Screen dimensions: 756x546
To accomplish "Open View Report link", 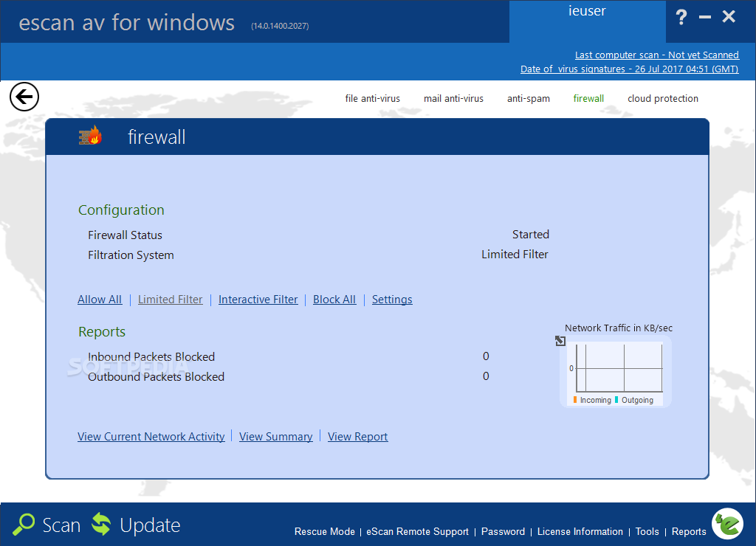I will coord(358,437).
